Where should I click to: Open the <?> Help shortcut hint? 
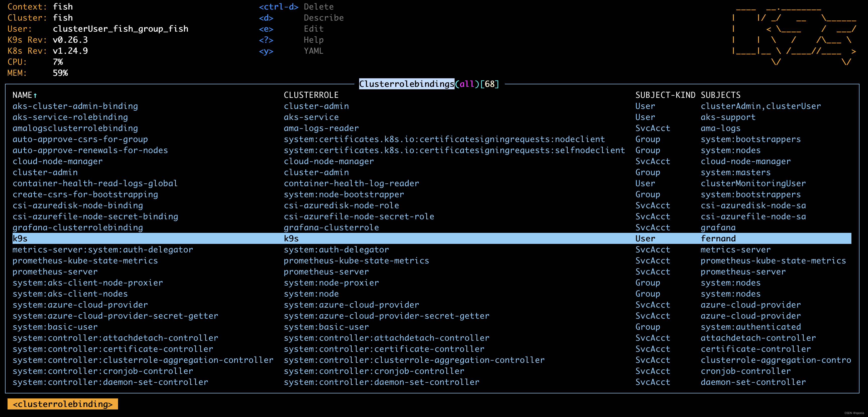point(291,40)
